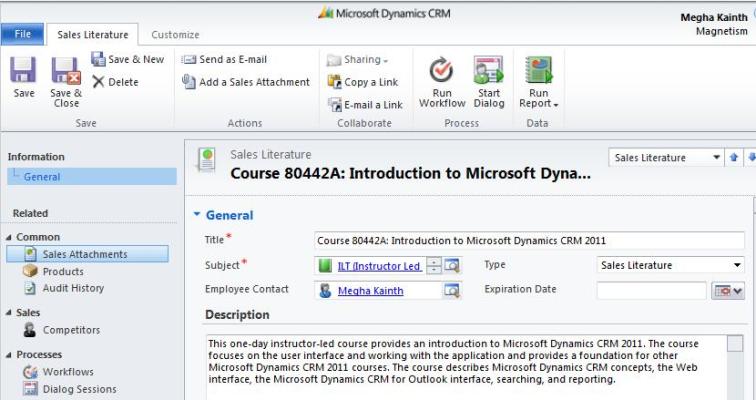Open the Expiration Date calendar picker
The width and height of the screenshot is (756, 400).
[728, 291]
